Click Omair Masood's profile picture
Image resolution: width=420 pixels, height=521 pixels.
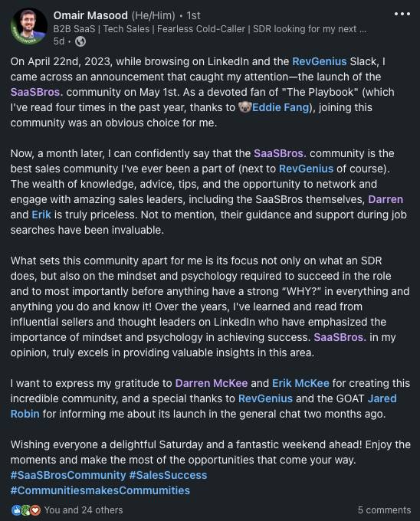pyautogui.click(x=28, y=26)
